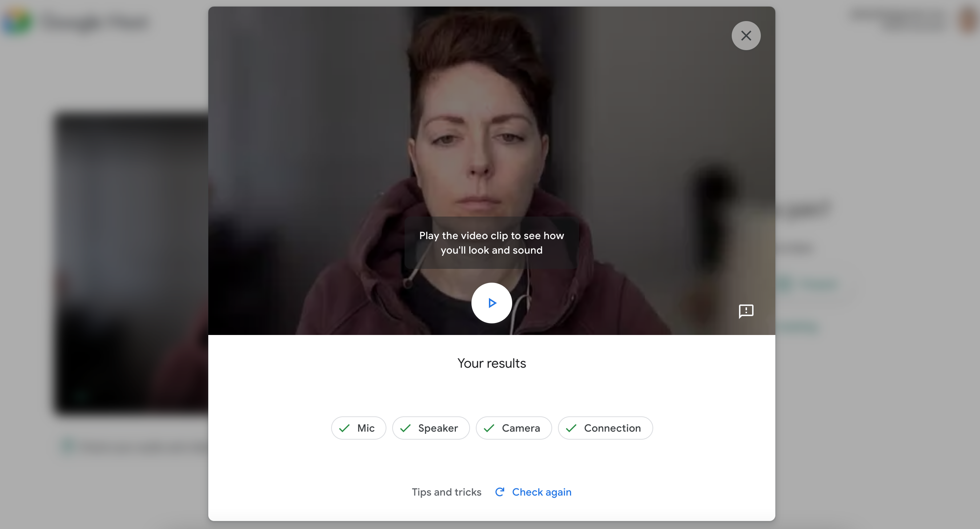Image resolution: width=980 pixels, height=529 pixels.
Task: Click the play button to preview video
Action: click(x=492, y=302)
